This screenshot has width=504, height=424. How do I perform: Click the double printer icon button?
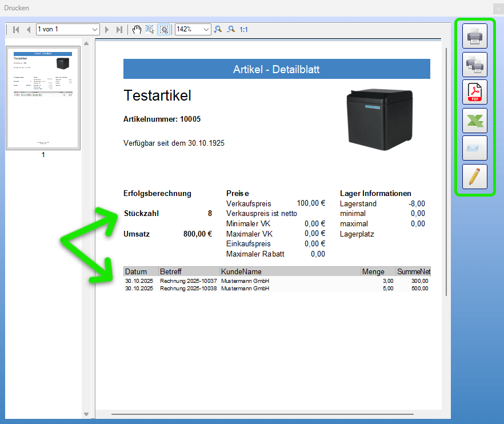[x=474, y=65]
